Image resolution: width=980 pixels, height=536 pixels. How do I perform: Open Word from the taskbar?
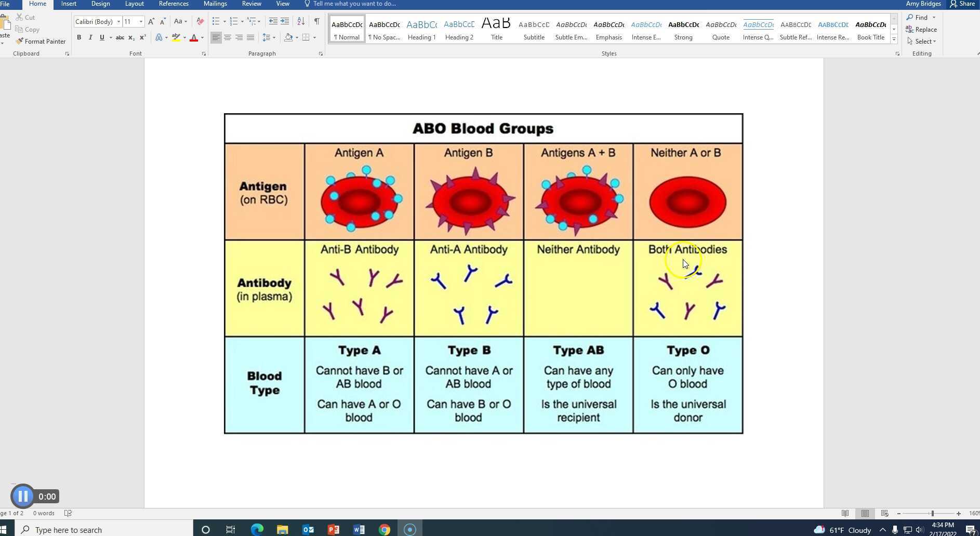tap(359, 529)
